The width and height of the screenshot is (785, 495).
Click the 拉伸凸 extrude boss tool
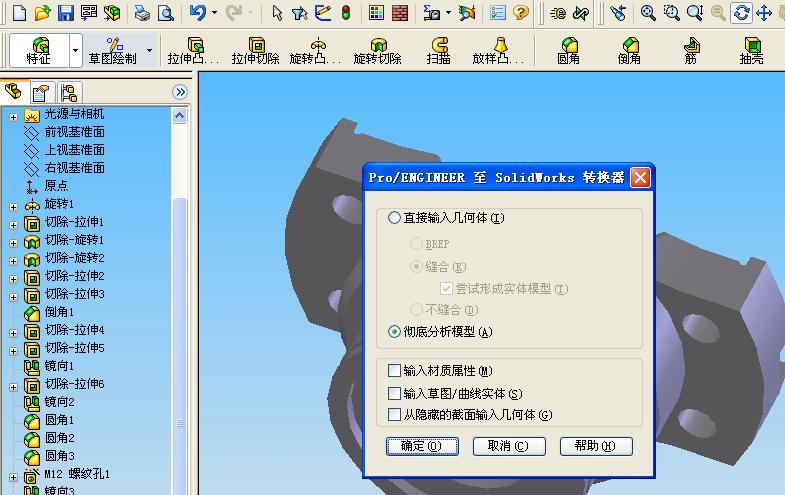tap(193, 51)
